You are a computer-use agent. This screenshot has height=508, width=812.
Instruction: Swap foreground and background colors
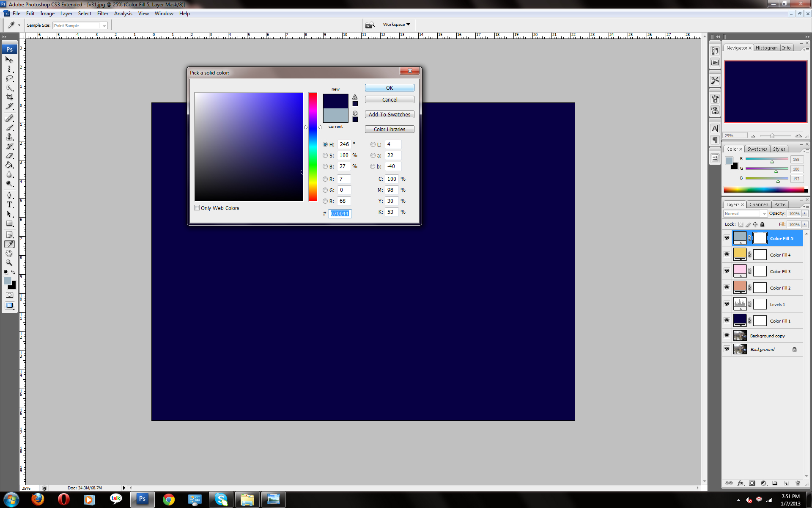pos(14,272)
